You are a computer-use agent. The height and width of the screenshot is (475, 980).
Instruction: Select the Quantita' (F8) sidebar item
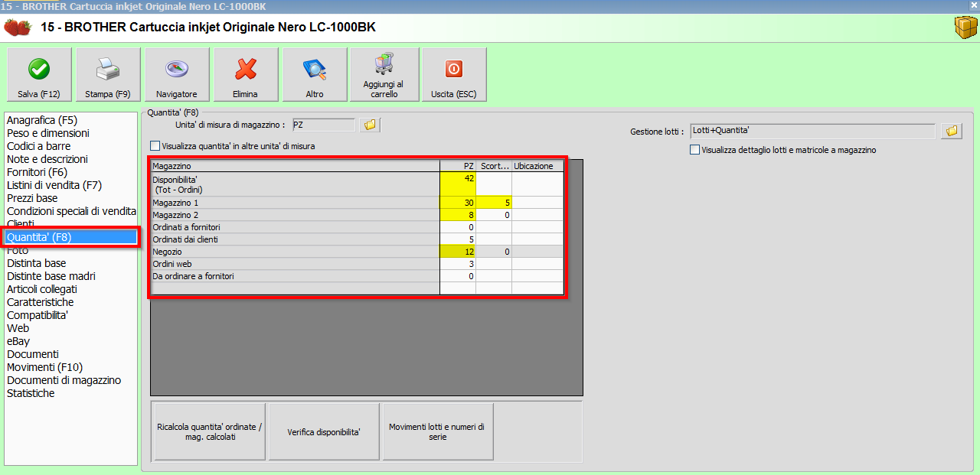point(70,237)
